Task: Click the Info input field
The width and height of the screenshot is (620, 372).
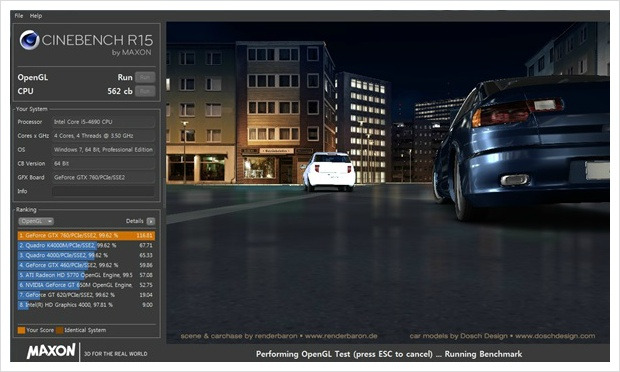Action: coord(103,191)
